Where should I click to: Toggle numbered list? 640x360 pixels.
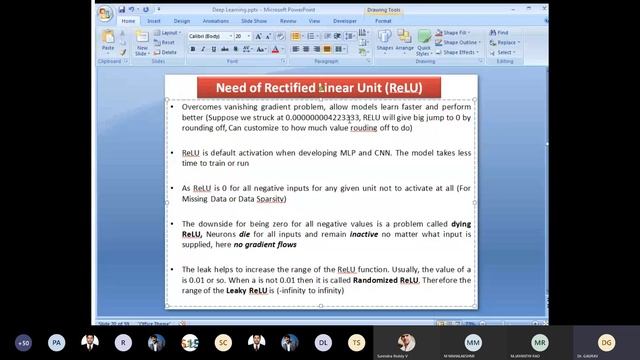coord(311,36)
